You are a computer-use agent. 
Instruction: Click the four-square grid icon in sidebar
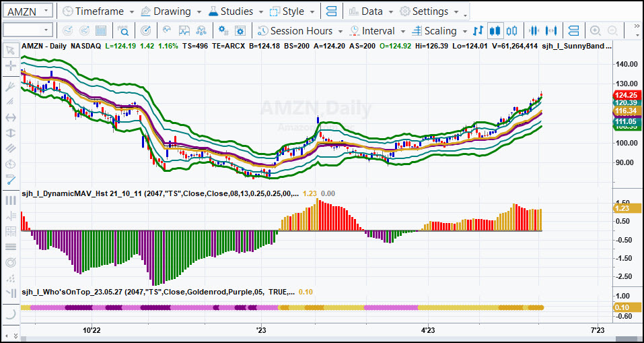(x=10, y=232)
